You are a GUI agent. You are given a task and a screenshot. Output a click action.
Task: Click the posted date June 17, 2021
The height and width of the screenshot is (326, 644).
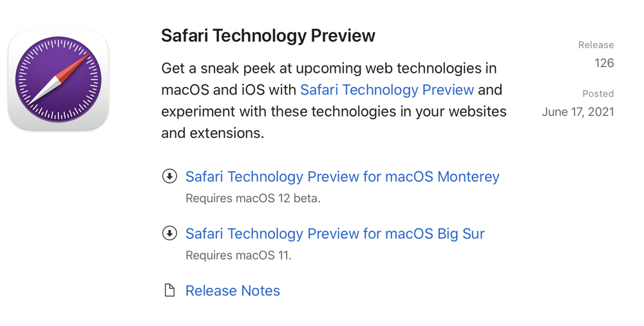[578, 112]
